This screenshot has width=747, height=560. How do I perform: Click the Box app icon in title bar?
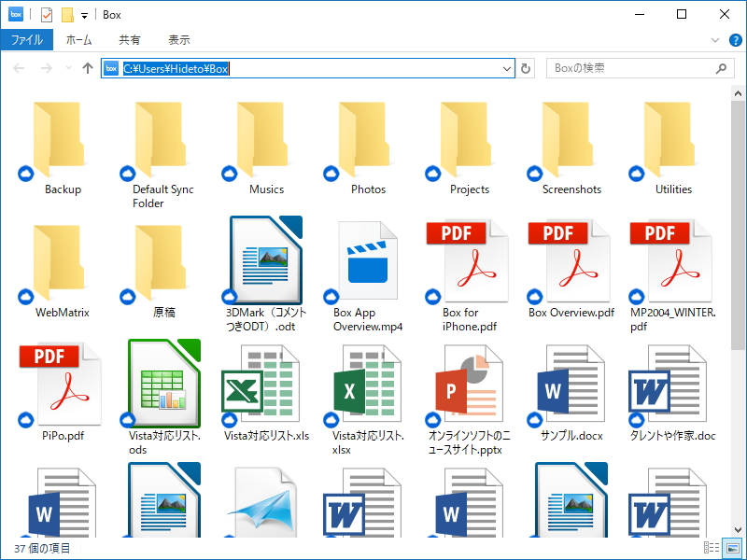pos(16,15)
